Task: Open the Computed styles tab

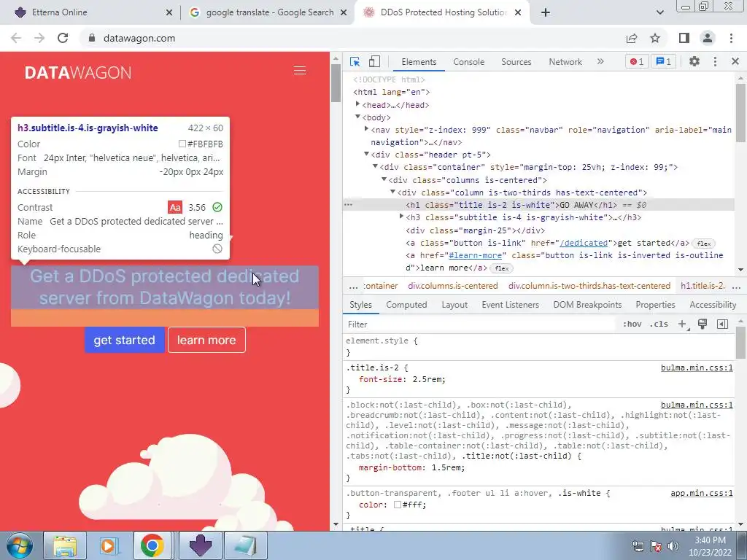Action: tap(406, 305)
